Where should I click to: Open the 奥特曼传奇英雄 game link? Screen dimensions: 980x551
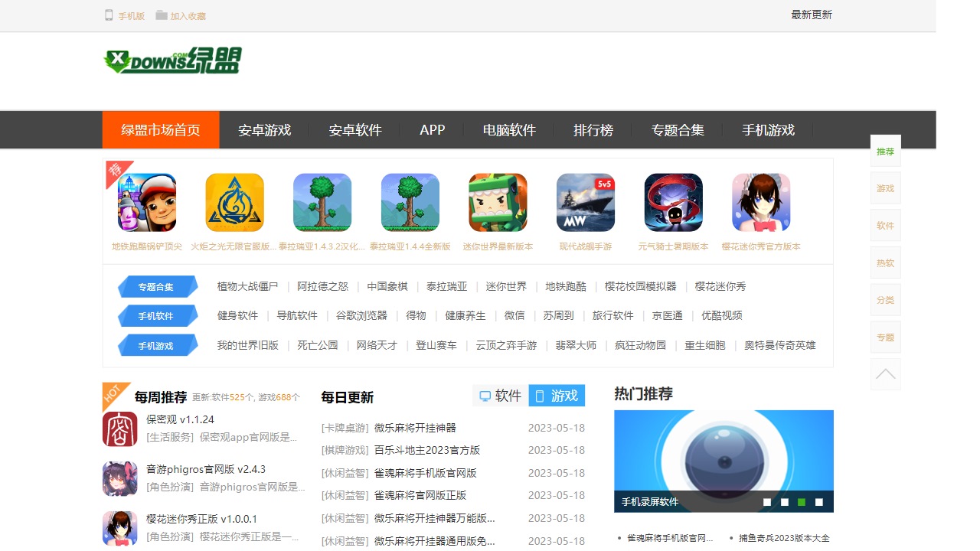coord(780,345)
